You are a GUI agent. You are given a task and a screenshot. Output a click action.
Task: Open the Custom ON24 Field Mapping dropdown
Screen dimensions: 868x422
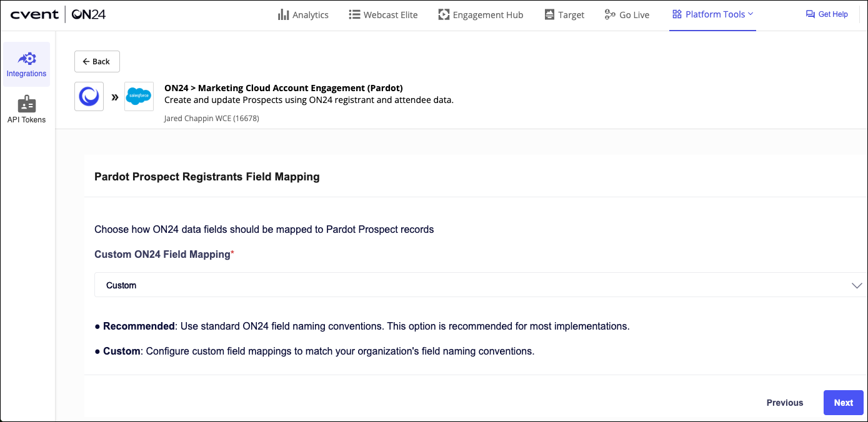tap(481, 285)
